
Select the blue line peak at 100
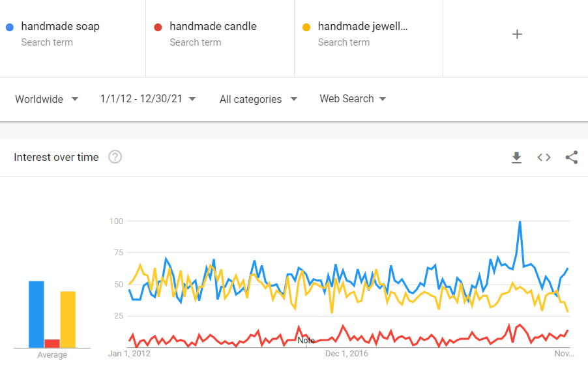coord(520,222)
